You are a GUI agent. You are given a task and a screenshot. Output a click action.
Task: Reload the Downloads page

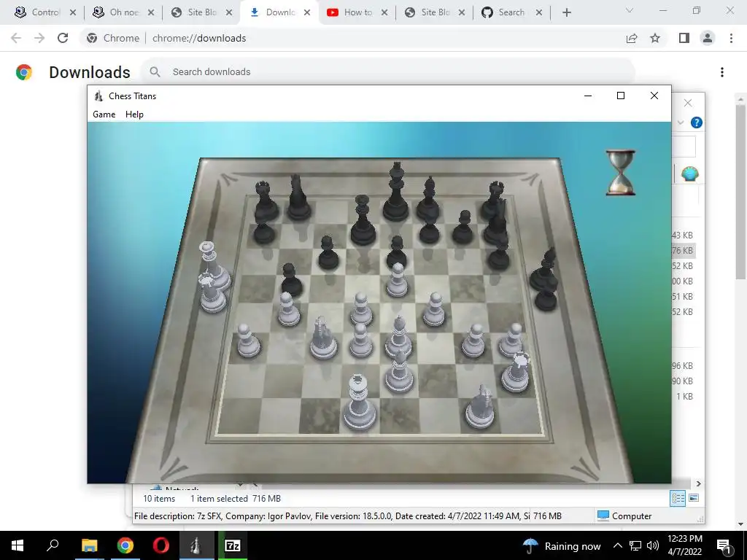click(x=63, y=38)
